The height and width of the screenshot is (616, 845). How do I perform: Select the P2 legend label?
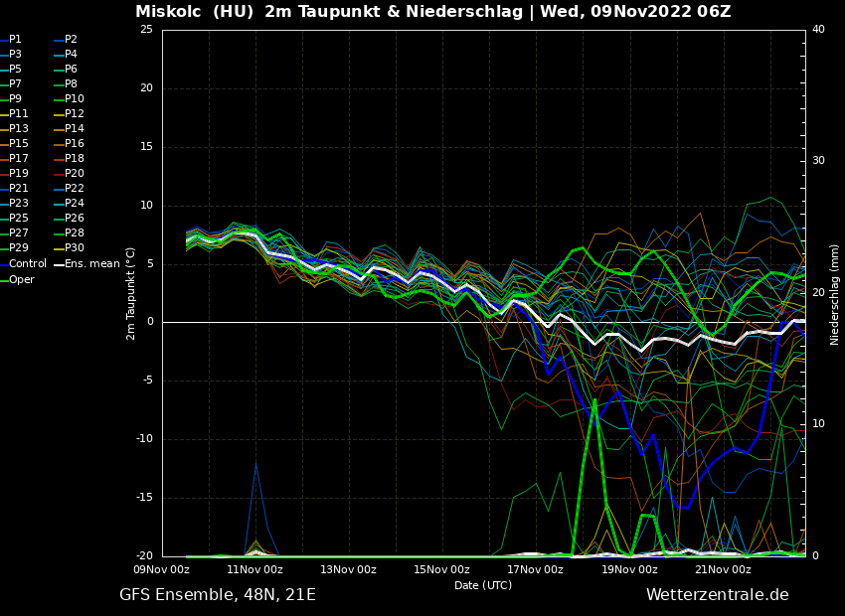pos(71,40)
